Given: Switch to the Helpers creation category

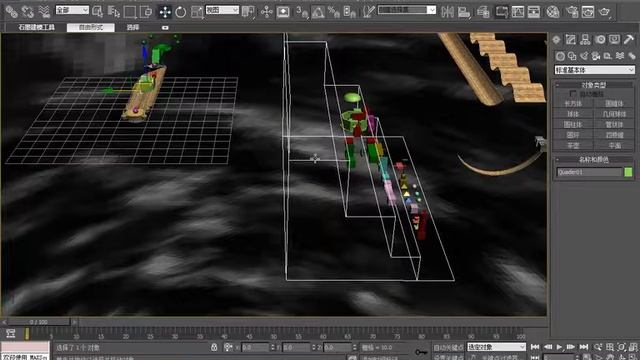Looking at the screenshot, I should pos(608,56).
